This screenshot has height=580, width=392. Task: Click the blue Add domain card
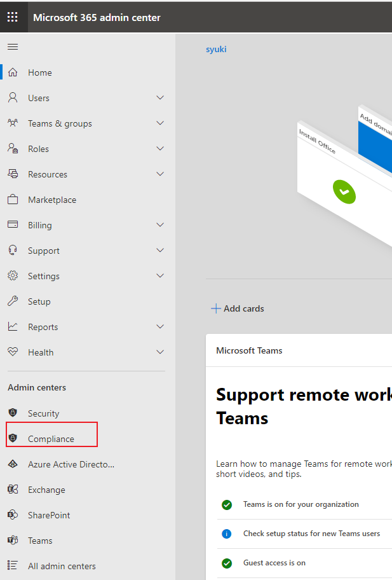376,142
